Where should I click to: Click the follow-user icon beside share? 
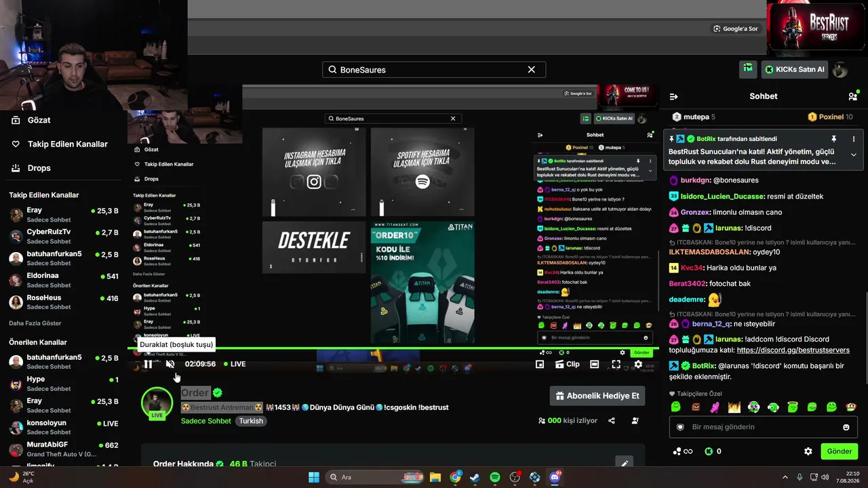pyautogui.click(x=635, y=421)
